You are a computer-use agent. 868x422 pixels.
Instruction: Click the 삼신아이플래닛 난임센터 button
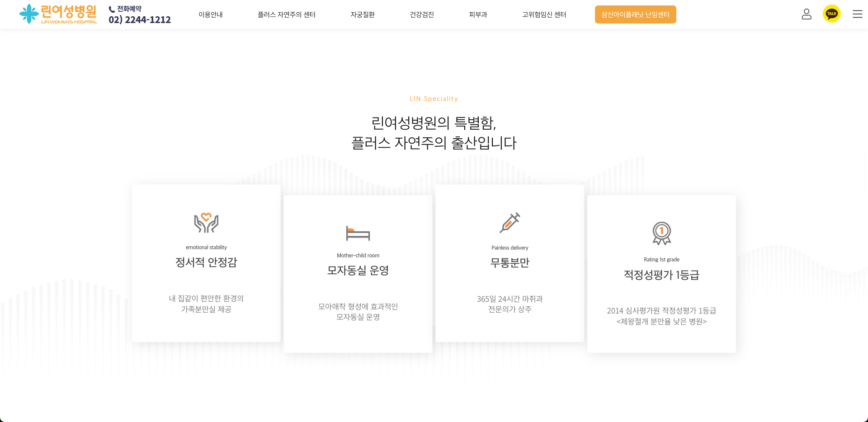[x=636, y=14]
